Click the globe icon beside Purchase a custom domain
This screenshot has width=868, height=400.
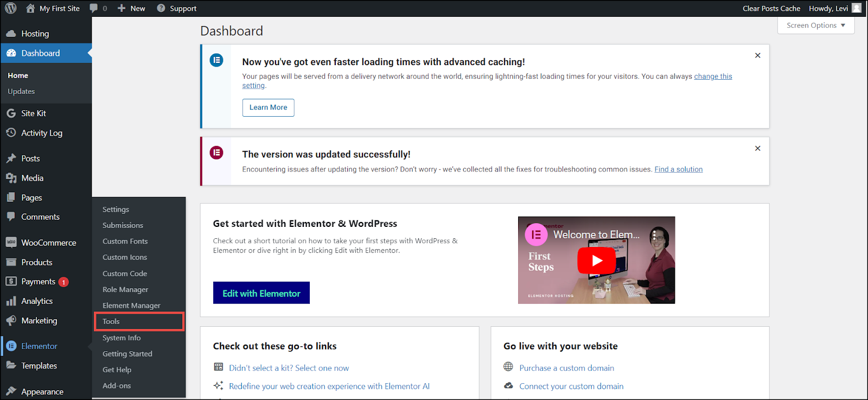coord(508,367)
